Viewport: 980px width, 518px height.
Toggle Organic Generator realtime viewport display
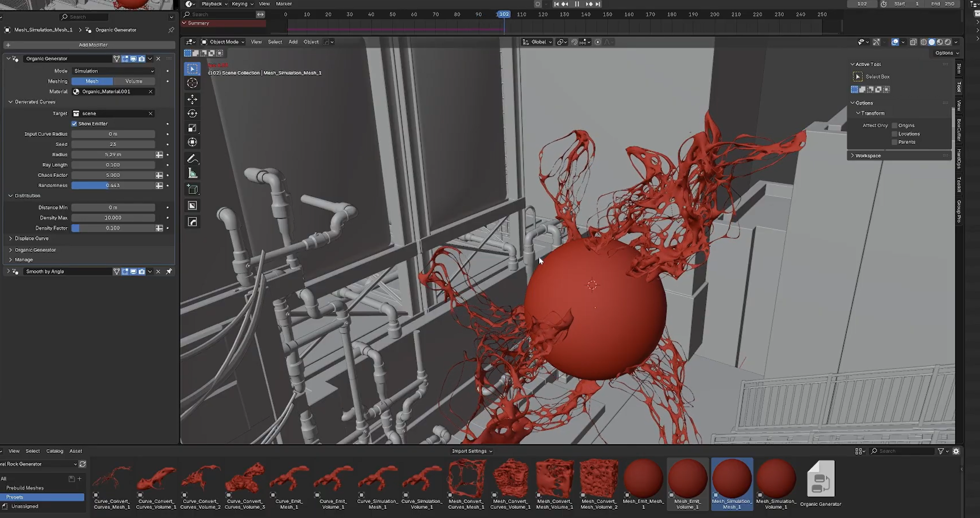click(133, 59)
